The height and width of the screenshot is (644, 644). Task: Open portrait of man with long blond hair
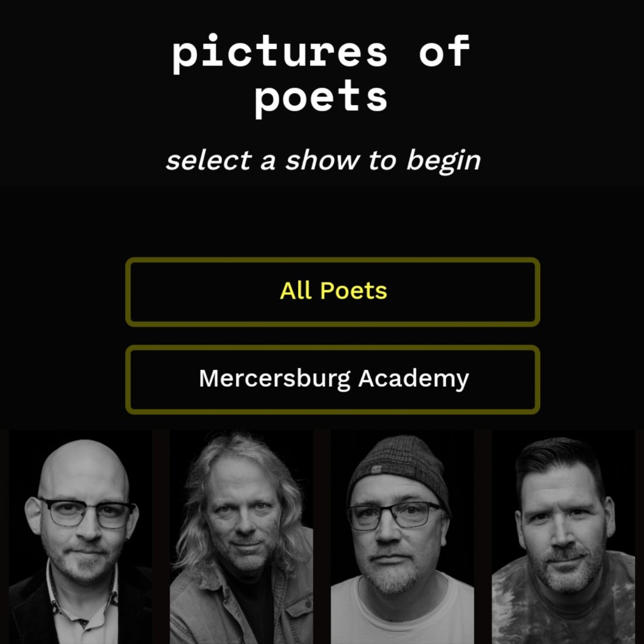click(x=241, y=537)
